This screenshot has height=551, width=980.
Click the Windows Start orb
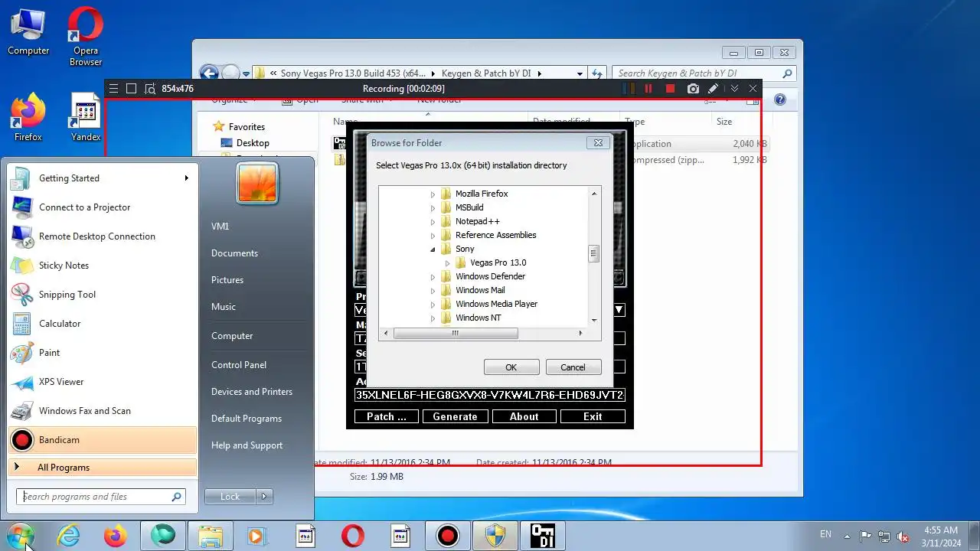pos(19,536)
